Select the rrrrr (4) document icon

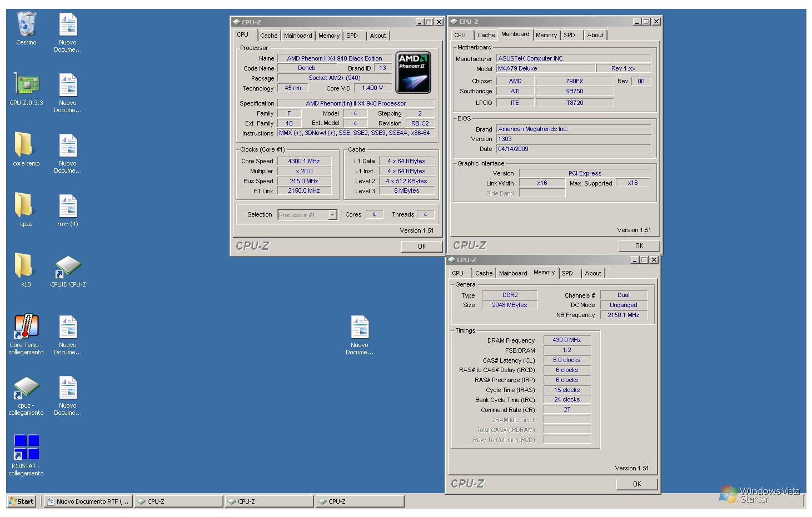click(68, 206)
